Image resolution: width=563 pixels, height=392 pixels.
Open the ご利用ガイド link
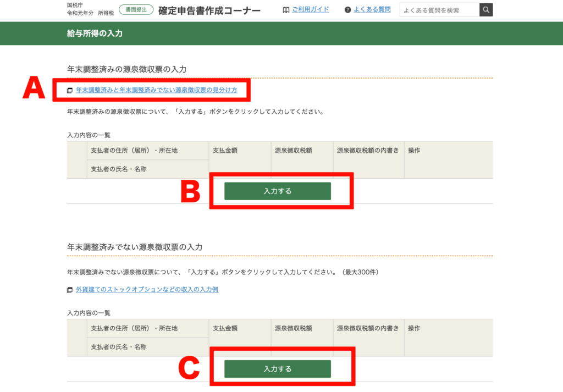click(x=310, y=10)
